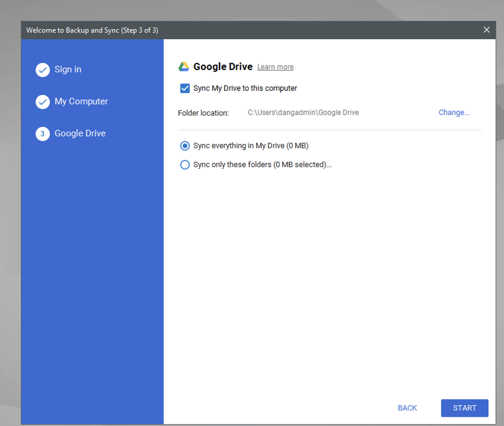
Task: Click Change folder location link
Action: pyautogui.click(x=454, y=113)
